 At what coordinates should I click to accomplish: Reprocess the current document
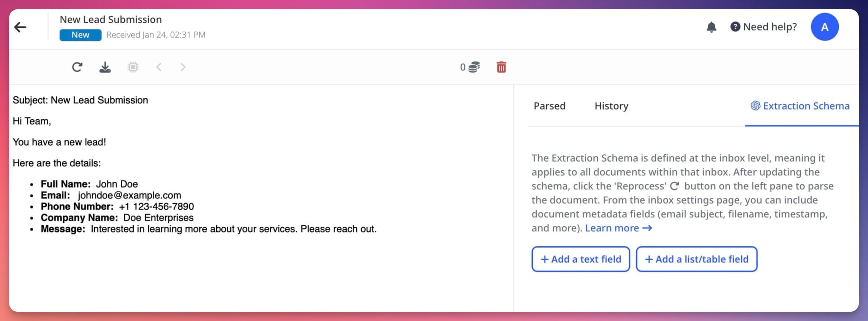tap(77, 67)
